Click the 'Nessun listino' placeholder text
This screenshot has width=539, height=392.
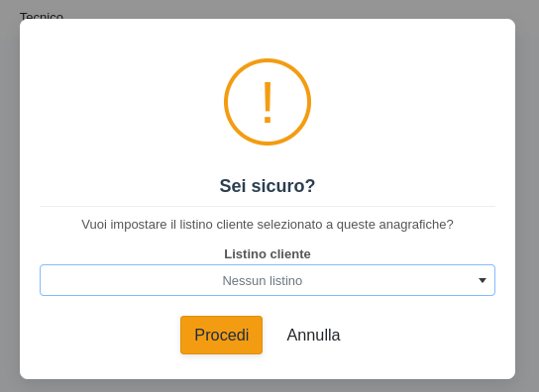(x=263, y=281)
